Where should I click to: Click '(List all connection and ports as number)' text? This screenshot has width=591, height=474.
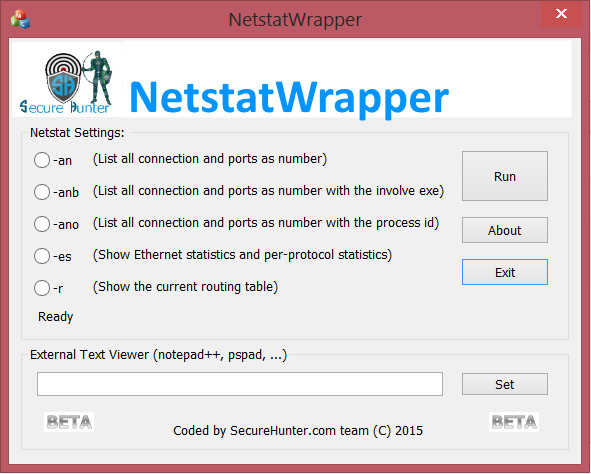click(x=210, y=159)
